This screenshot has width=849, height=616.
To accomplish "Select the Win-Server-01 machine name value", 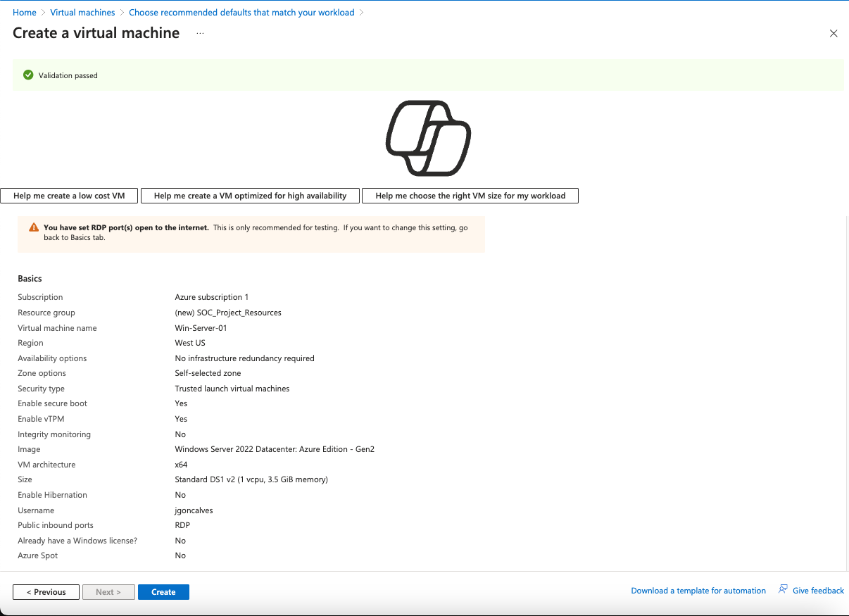I will [201, 328].
